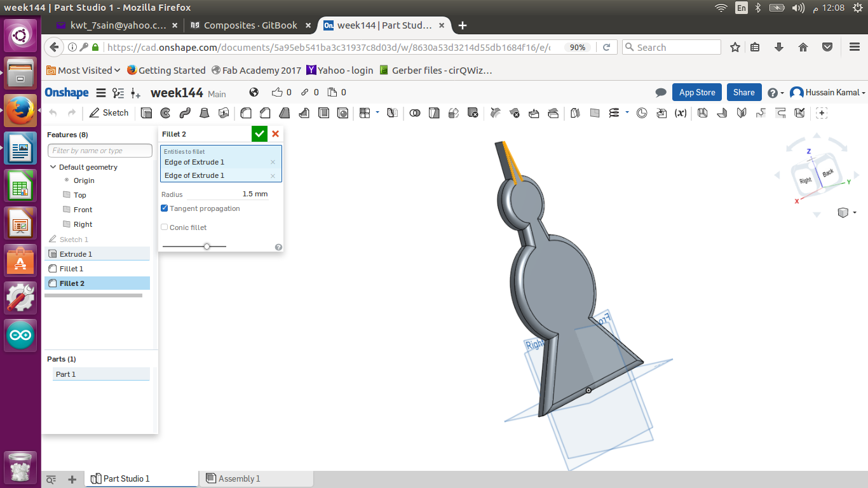Viewport: 868px width, 488px height.
Task: Click the feature filter search box
Action: coord(100,151)
